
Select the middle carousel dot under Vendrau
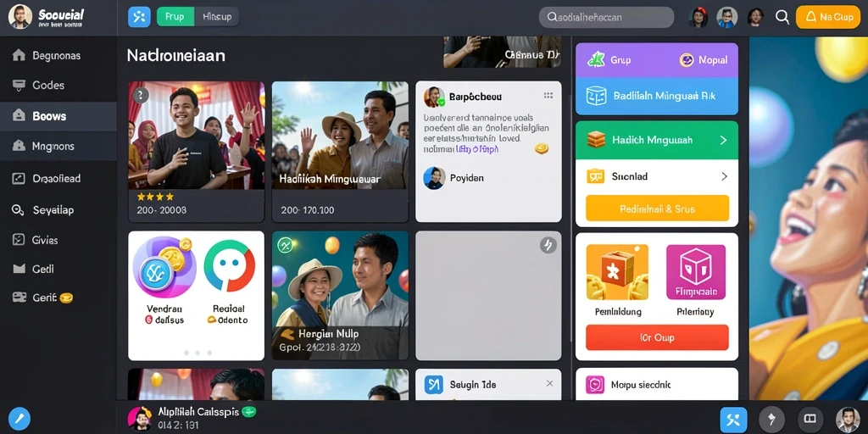(x=198, y=353)
